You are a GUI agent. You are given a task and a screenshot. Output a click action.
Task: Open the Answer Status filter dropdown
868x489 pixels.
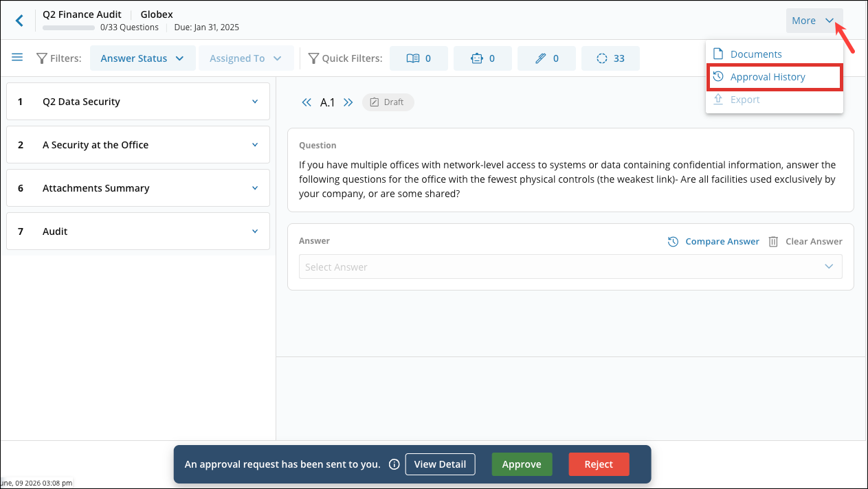(142, 58)
